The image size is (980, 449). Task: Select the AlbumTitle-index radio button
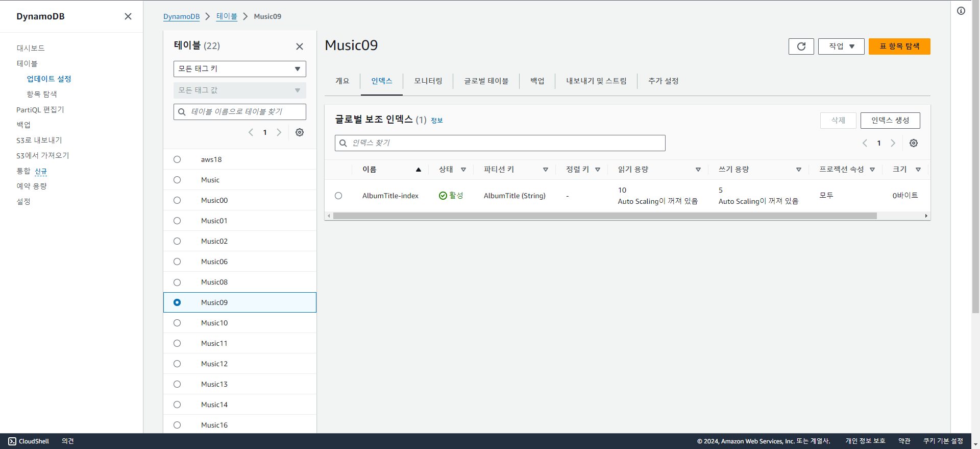click(x=338, y=196)
